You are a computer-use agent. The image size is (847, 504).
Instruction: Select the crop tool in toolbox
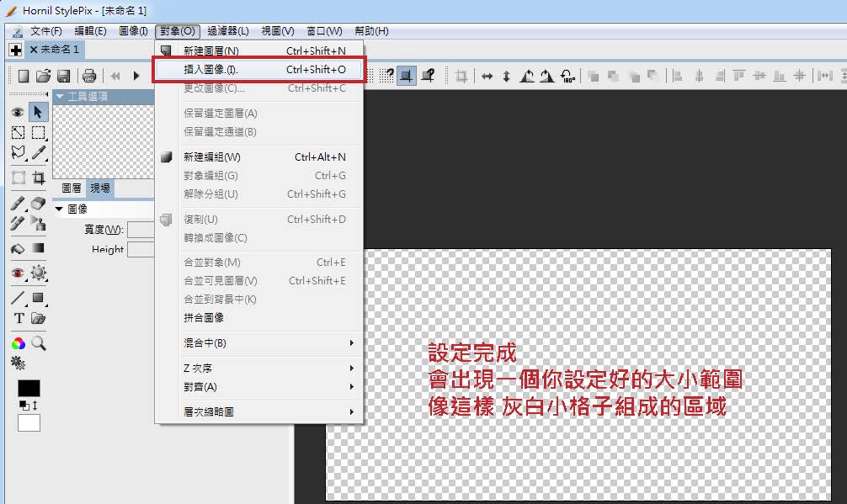click(x=39, y=178)
